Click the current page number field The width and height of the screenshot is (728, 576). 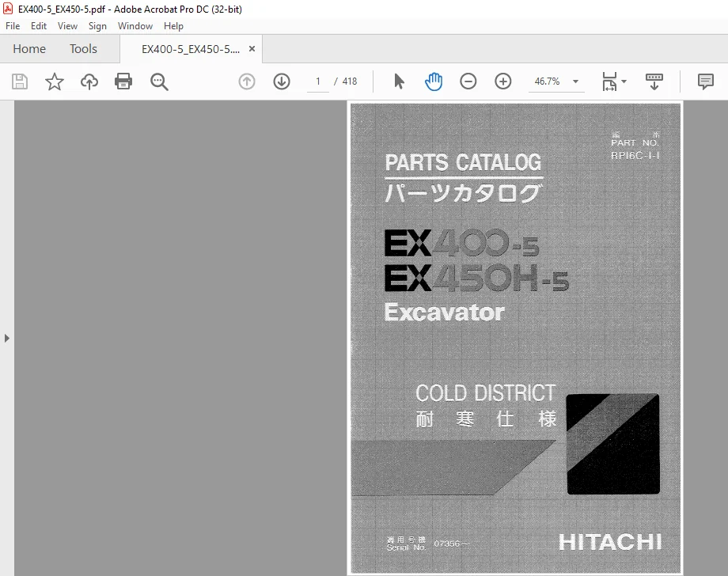318,81
